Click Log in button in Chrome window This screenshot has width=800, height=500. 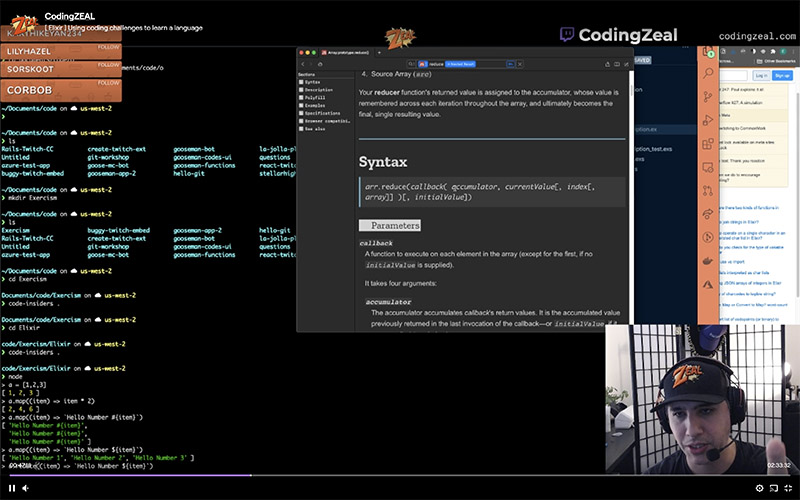(761, 76)
